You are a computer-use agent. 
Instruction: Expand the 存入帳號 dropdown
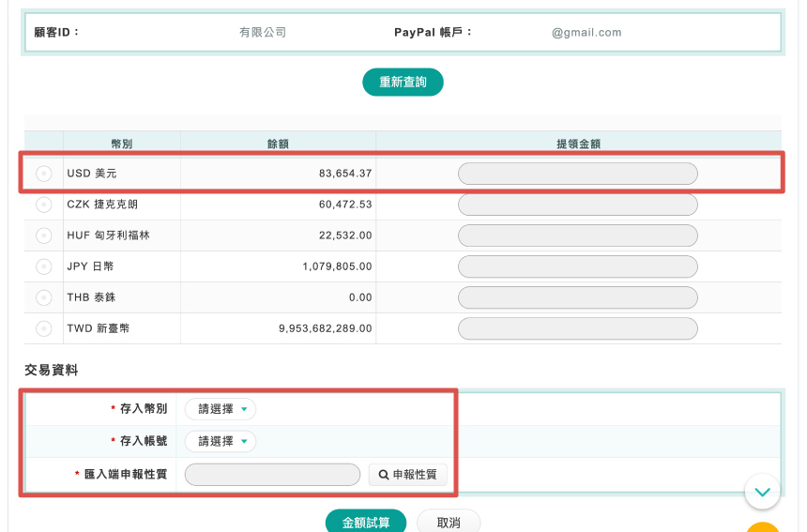tap(221, 441)
